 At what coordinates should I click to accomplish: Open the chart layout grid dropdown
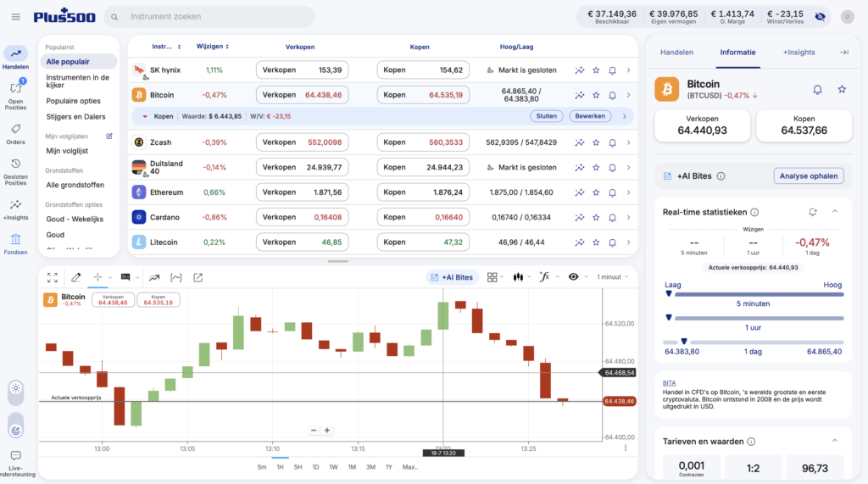click(x=494, y=277)
